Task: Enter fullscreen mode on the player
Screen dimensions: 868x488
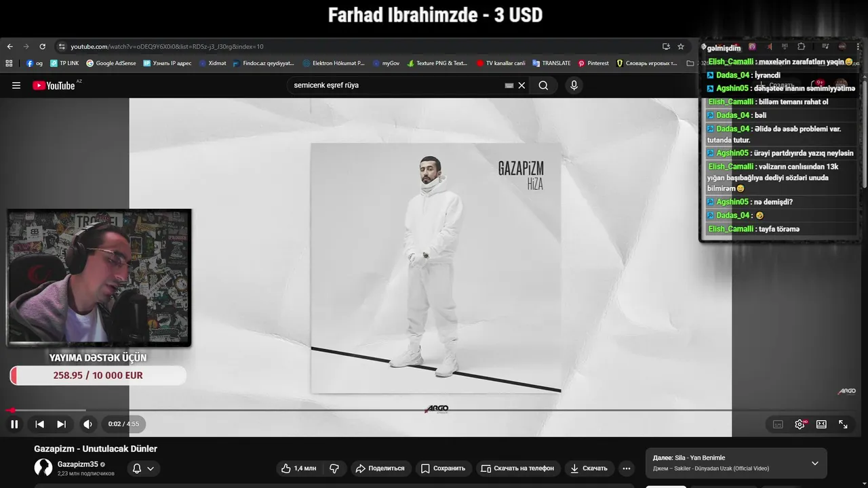Action: tap(843, 424)
